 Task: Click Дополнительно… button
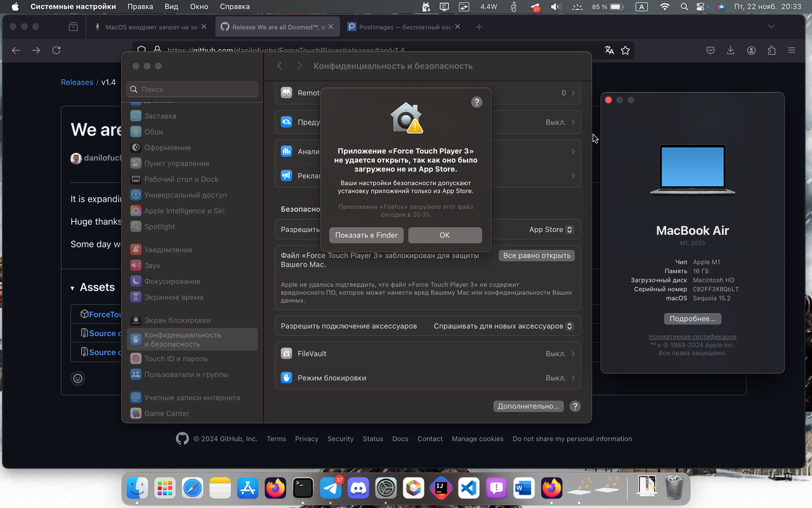coord(528,406)
